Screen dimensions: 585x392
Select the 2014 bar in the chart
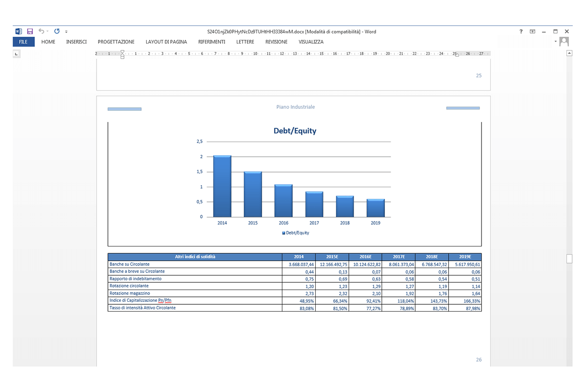[222, 186]
